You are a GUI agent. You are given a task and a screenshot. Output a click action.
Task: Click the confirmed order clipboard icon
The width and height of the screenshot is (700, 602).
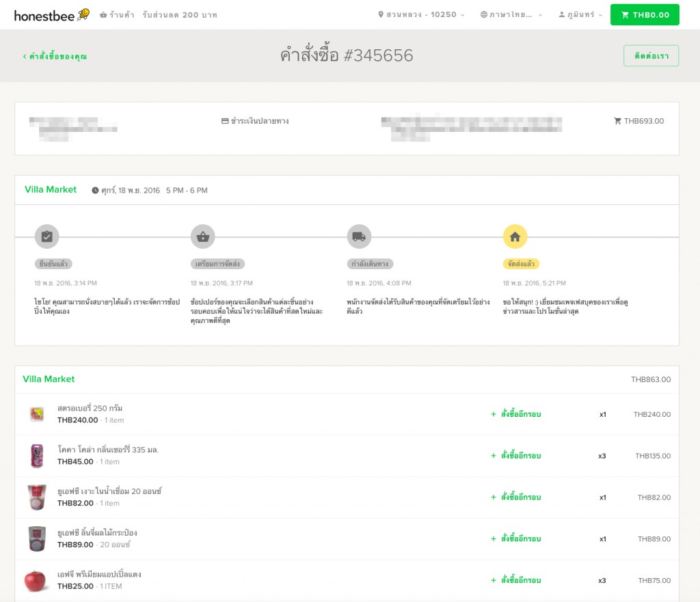tap(46, 236)
